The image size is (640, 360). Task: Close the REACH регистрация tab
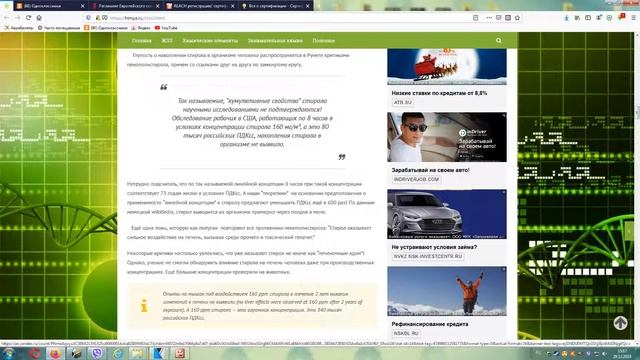tap(233, 6)
